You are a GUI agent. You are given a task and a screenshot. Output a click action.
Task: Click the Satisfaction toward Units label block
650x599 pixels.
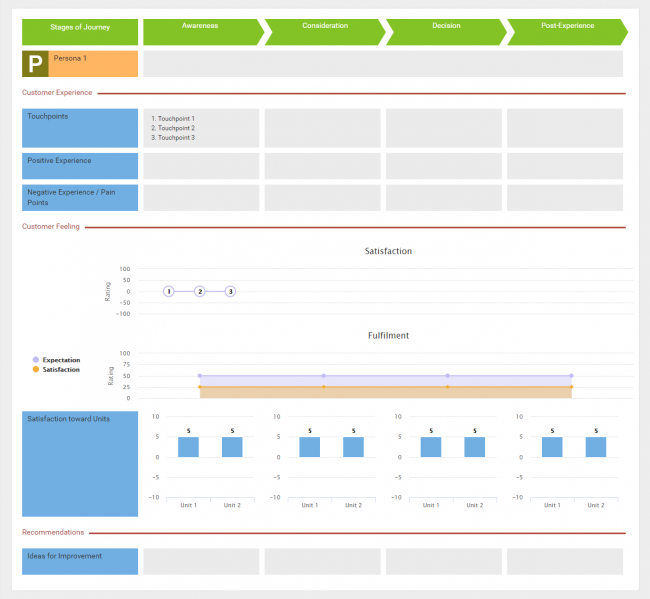click(80, 463)
